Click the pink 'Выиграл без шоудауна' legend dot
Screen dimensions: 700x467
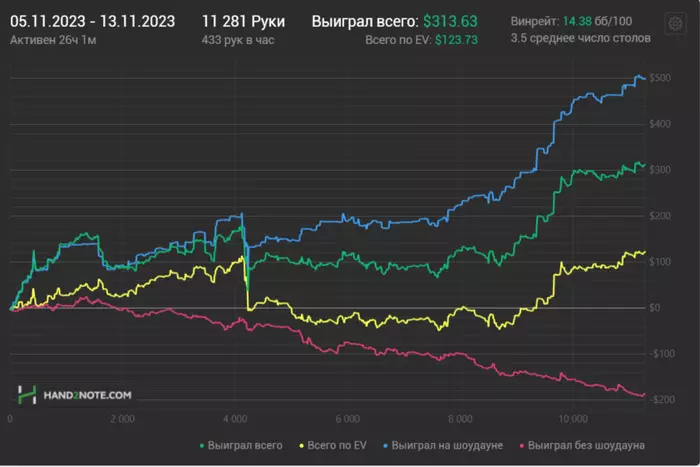522,446
